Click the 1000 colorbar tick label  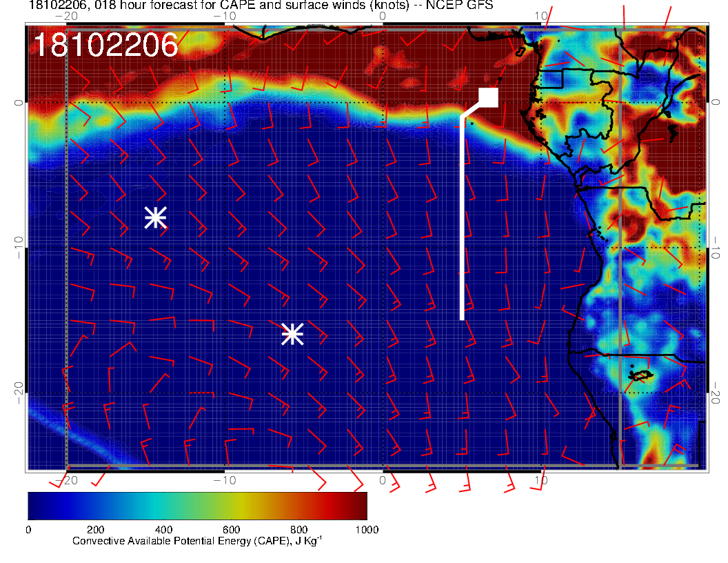click(x=367, y=529)
